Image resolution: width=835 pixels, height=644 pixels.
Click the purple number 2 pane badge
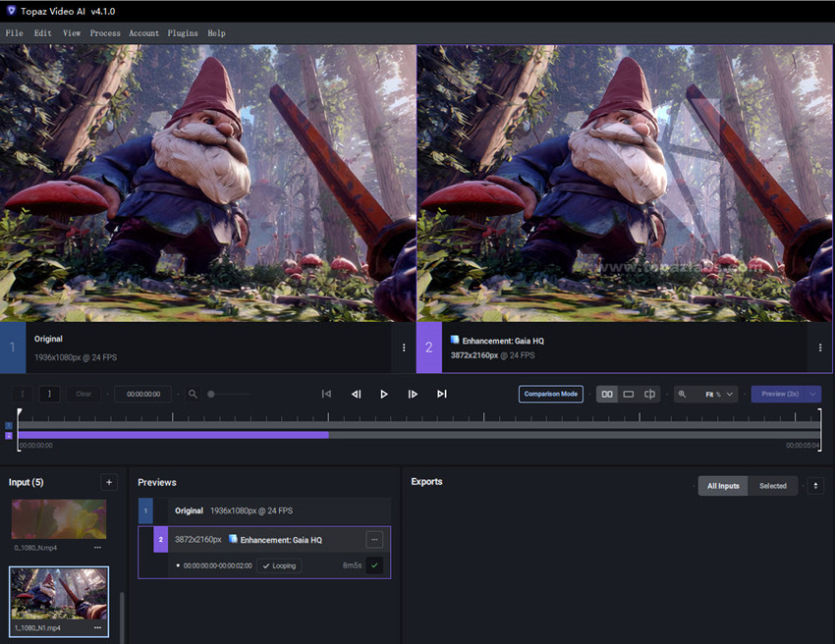coord(429,348)
